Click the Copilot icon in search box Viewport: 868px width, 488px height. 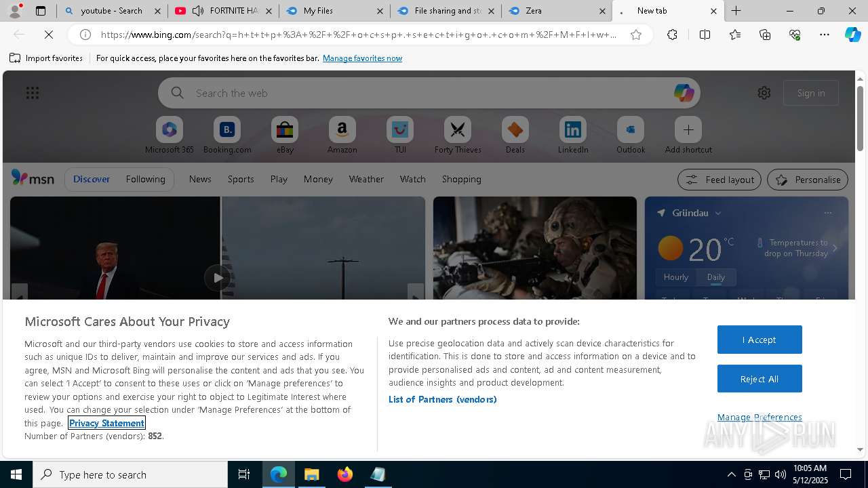point(684,93)
